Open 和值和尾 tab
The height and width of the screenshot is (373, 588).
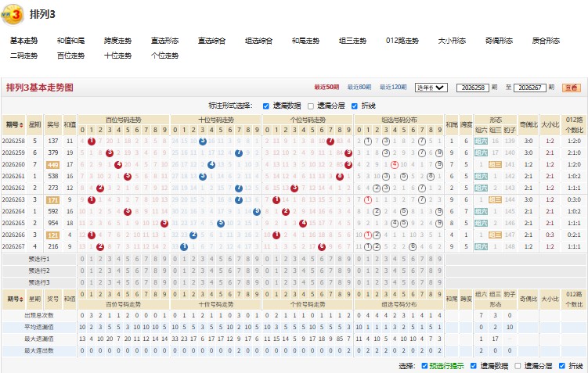tap(71, 41)
